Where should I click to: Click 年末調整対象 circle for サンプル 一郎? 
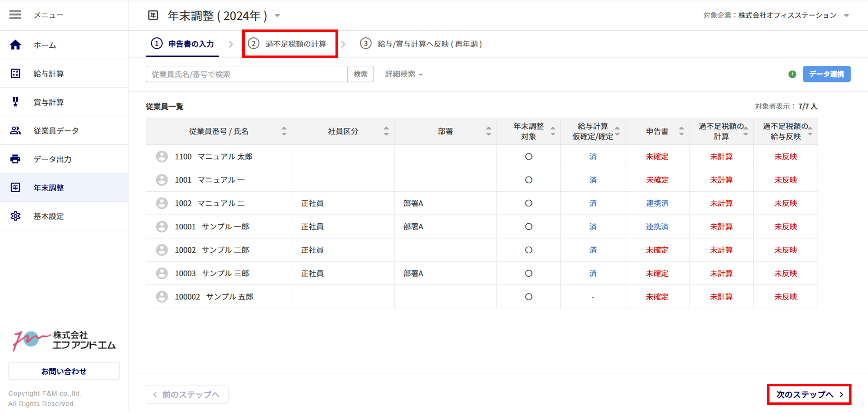[529, 226]
